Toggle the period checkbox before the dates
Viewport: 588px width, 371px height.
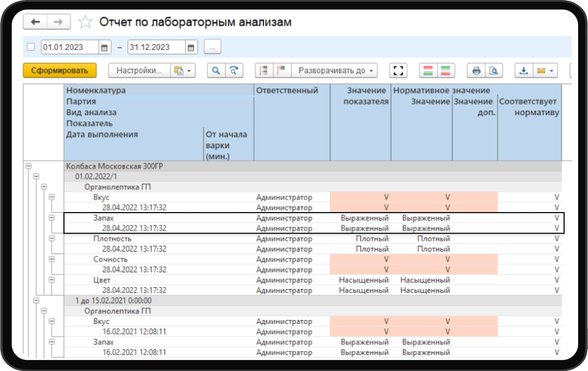(x=31, y=47)
